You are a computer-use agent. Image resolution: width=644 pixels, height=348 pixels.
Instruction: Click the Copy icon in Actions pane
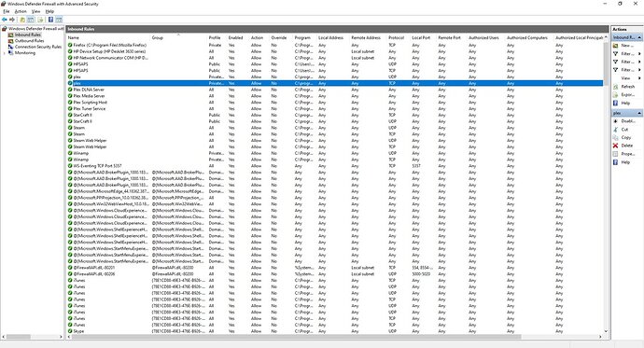[615, 137]
